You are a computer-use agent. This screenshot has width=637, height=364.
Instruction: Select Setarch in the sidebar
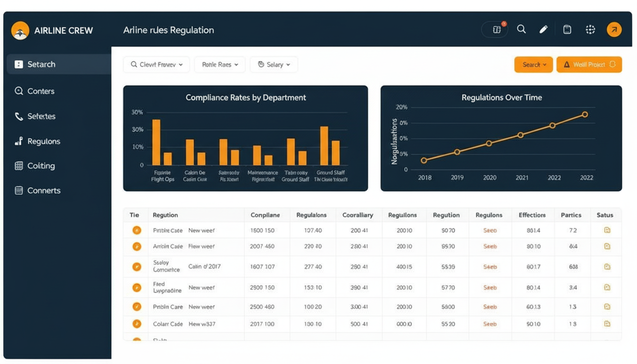point(59,64)
